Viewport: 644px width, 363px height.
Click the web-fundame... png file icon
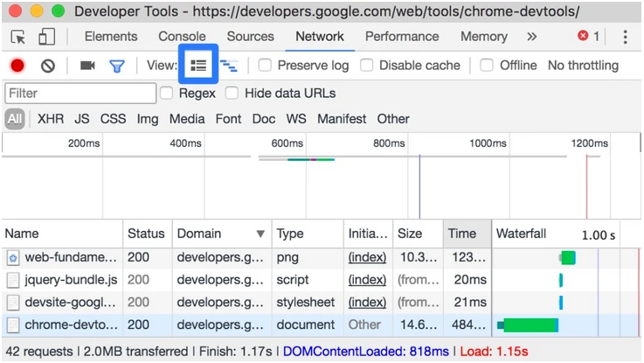click(x=13, y=258)
